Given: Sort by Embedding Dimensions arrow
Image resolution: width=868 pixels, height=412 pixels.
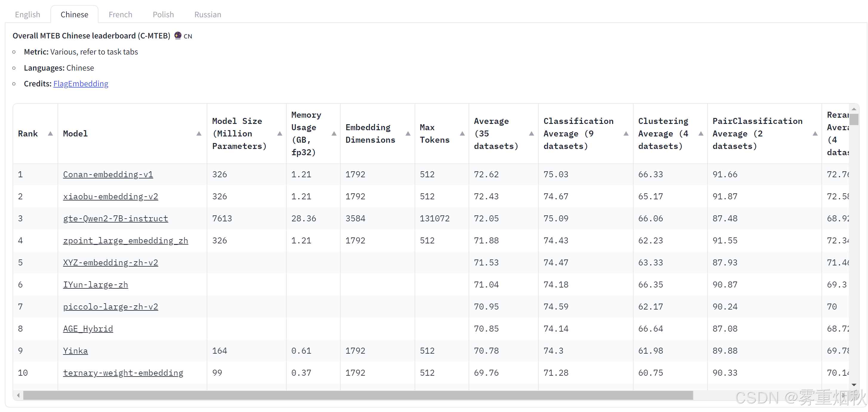Looking at the screenshot, I should 408,134.
